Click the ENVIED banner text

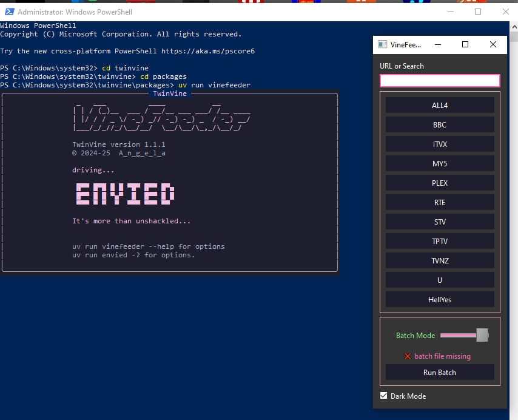125,194
